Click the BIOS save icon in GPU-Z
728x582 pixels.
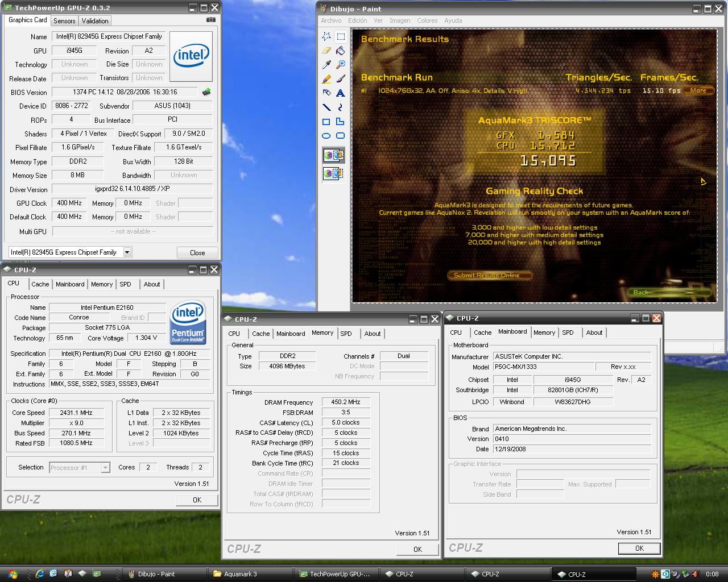206,92
